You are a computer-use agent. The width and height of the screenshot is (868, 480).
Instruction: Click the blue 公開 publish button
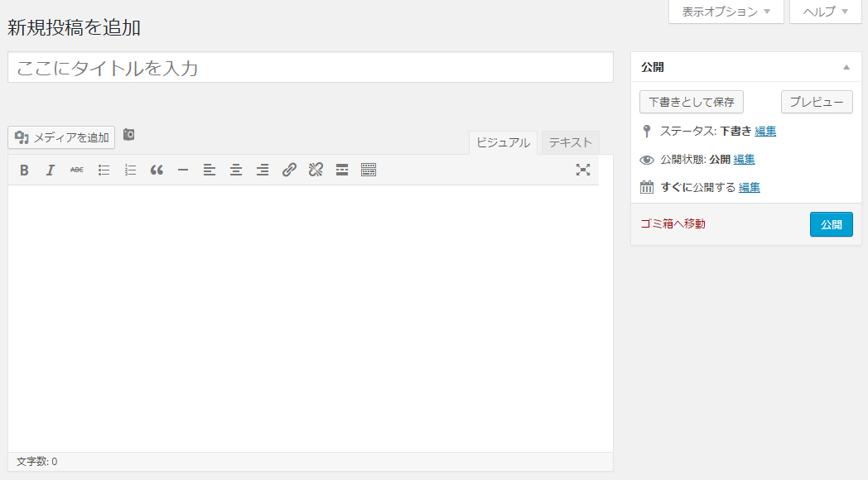(x=831, y=224)
